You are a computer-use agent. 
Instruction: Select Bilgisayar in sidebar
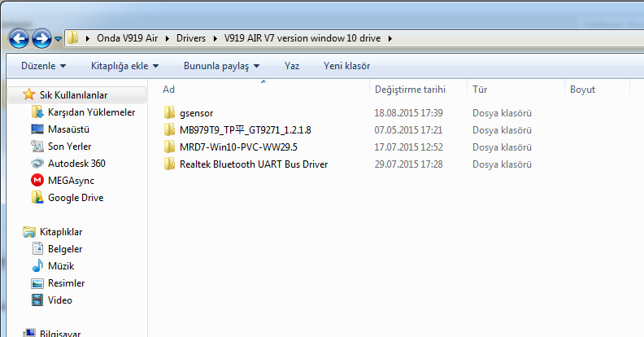(60, 333)
